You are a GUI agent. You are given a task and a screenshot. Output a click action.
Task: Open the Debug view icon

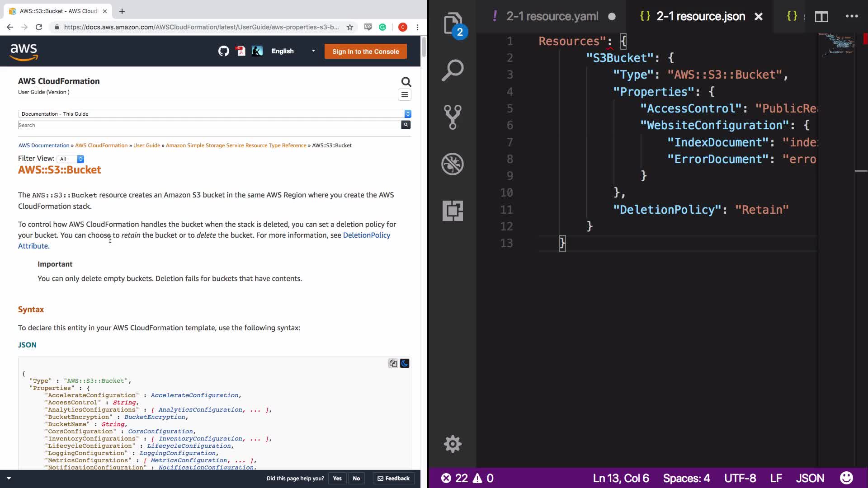(x=453, y=164)
